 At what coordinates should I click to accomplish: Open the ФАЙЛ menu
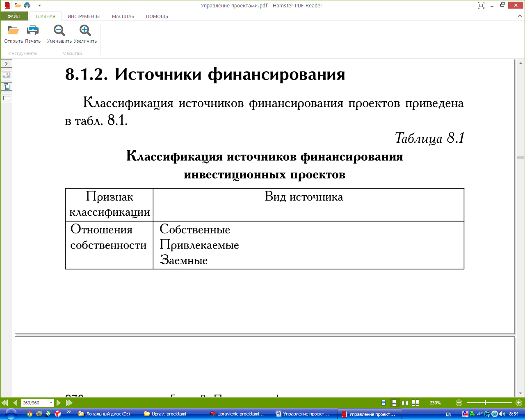coord(14,16)
